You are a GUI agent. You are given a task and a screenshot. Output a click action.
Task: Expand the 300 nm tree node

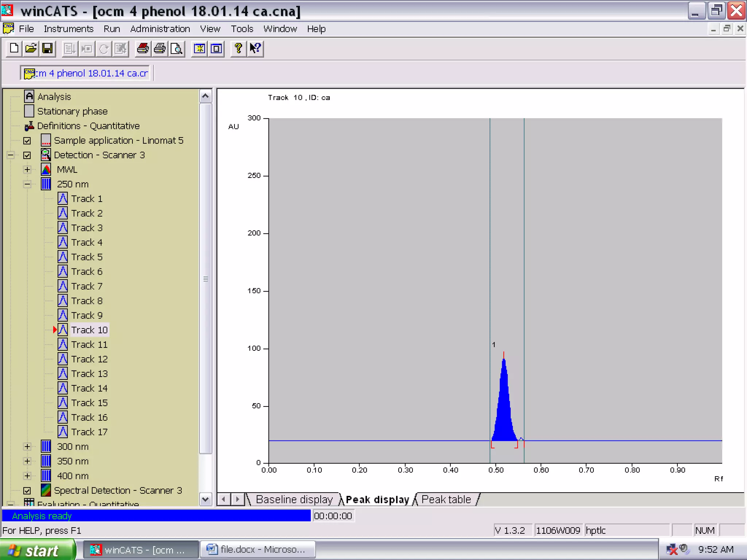coord(27,447)
